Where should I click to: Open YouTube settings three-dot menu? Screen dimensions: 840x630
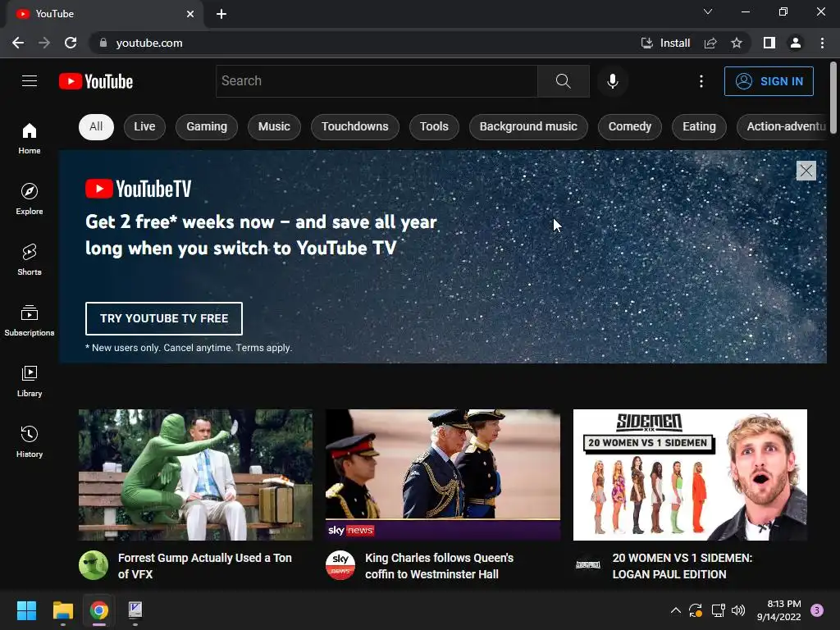pyautogui.click(x=701, y=81)
